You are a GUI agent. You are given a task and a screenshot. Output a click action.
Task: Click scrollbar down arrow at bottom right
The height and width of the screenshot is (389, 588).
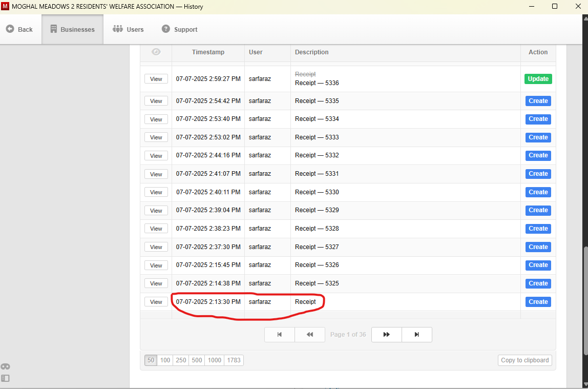[x=585, y=385]
